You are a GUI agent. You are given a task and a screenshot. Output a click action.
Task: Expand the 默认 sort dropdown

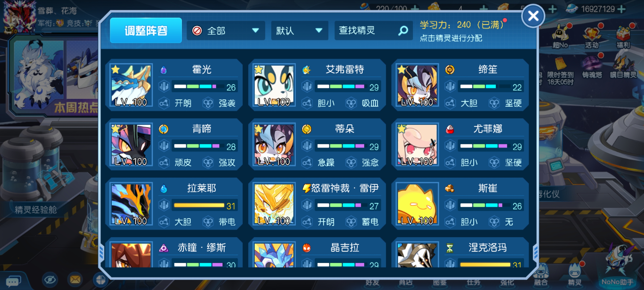pos(299,31)
